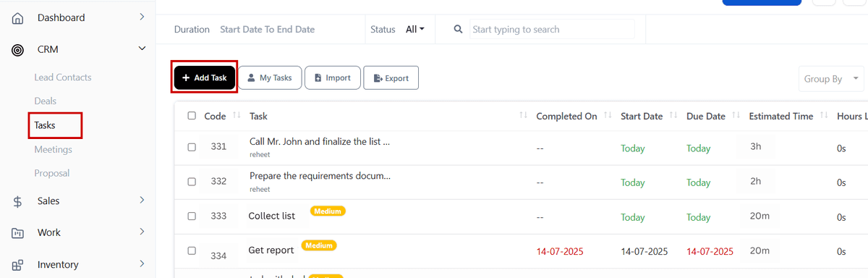This screenshot has width=868, height=278.
Task: Show My Tasks
Action: 270,77
